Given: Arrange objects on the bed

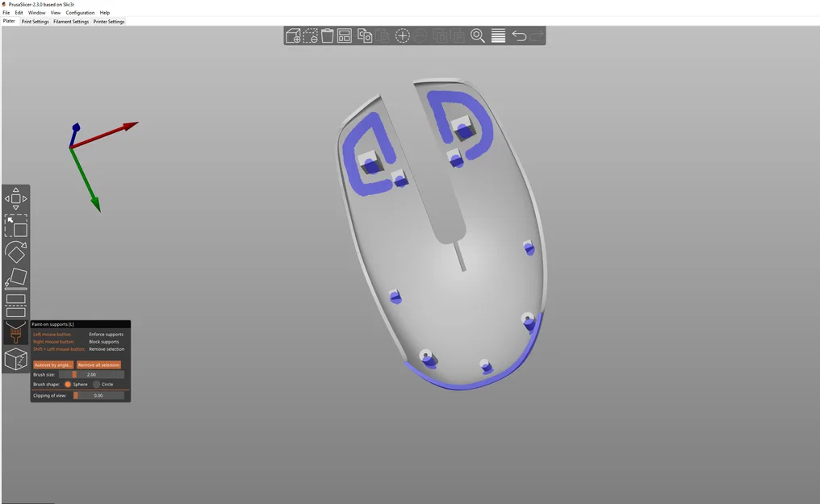Looking at the screenshot, I should pos(343,35).
